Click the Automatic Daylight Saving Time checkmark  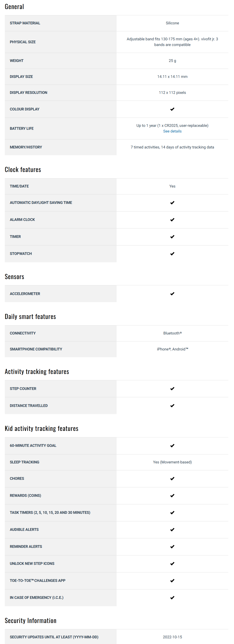(172, 203)
